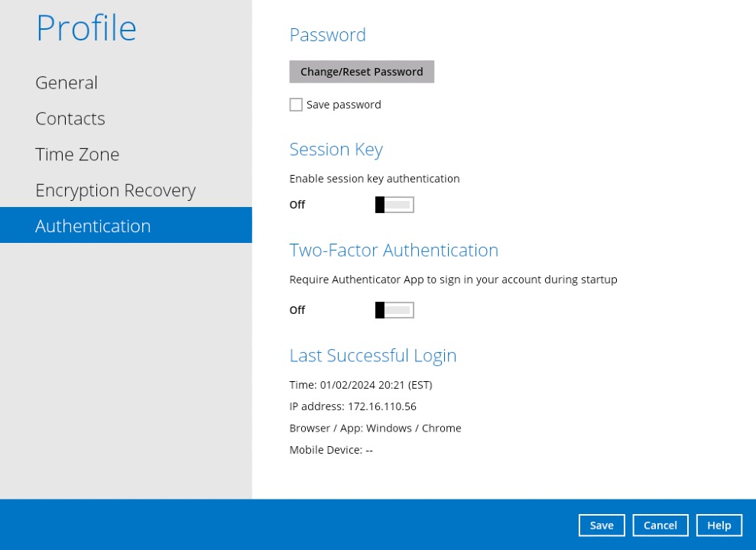Click the Off label beside Session Key
Viewport: 756px width, 550px height.
click(x=297, y=204)
